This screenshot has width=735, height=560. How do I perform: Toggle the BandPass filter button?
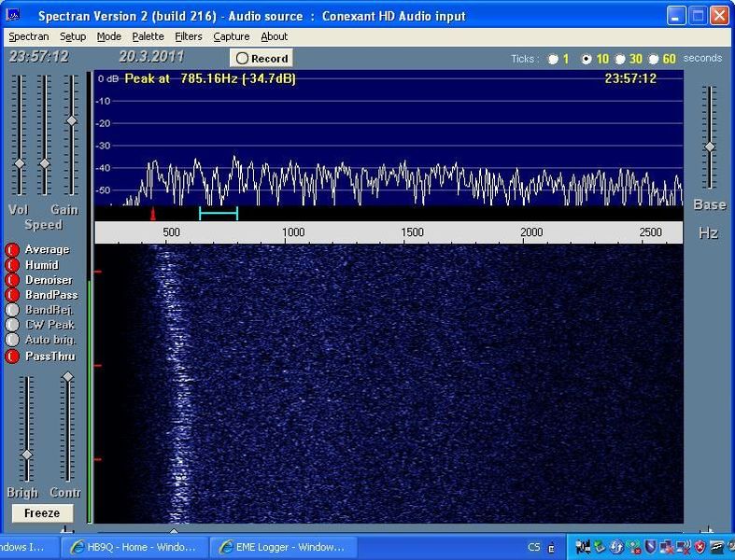click(x=12, y=295)
